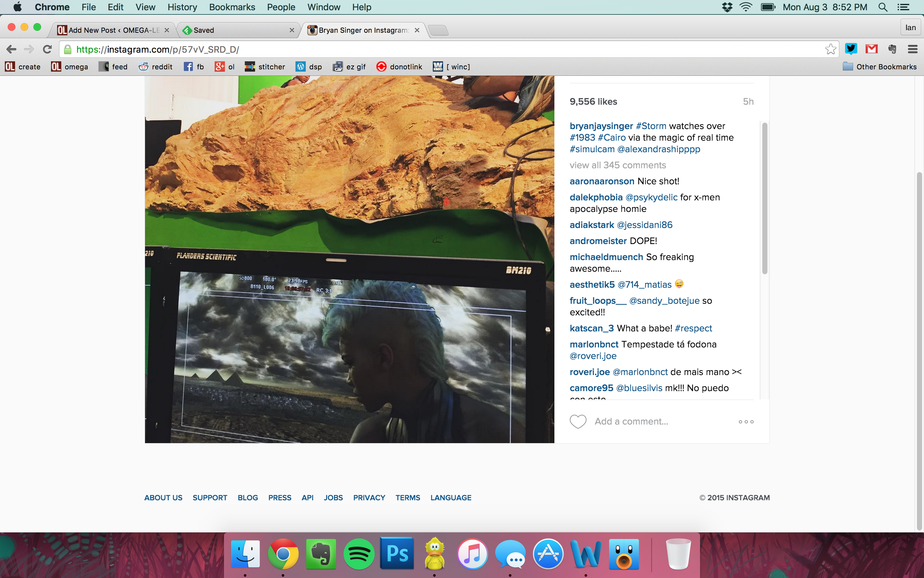Click the browser forward arrow
The image size is (924, 578).
[x=29, y=49]
